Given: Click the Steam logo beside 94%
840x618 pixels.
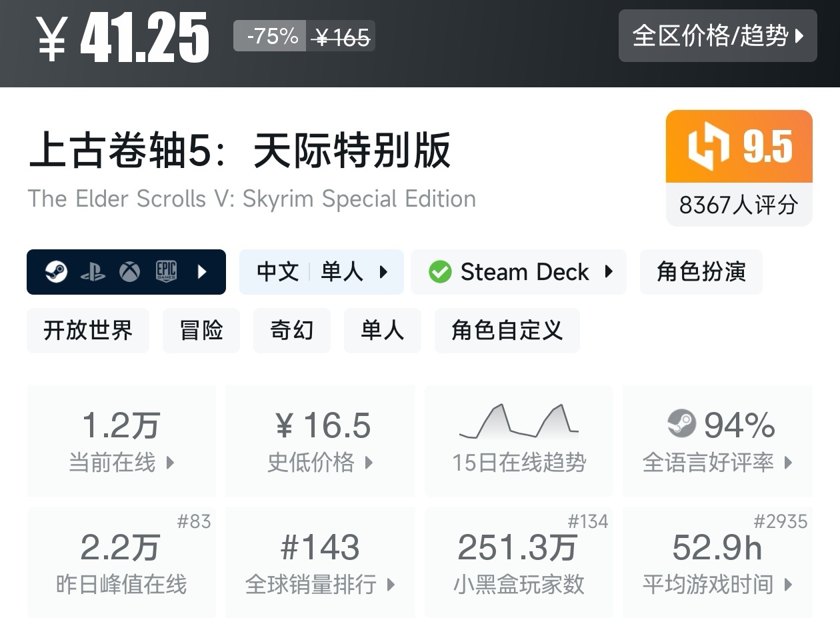Looking at the screenshot, I should click(x=681, y=424).
